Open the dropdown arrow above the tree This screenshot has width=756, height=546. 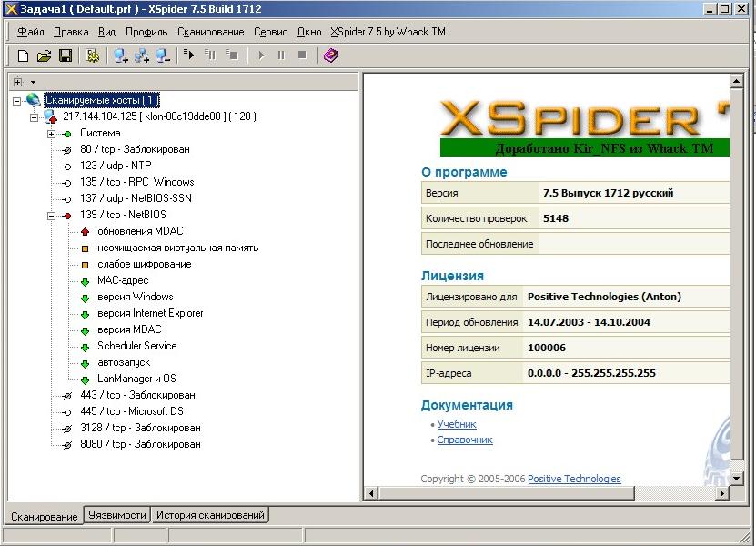pos(33,82)
